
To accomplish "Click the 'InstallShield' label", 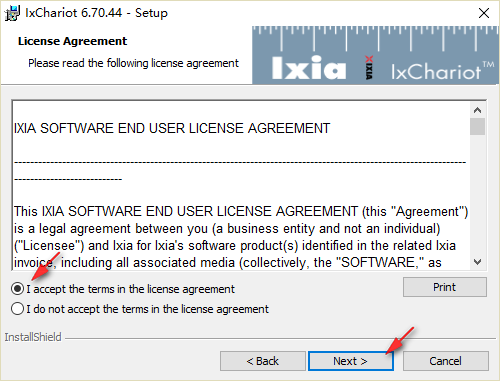I will tap(33, 337).
